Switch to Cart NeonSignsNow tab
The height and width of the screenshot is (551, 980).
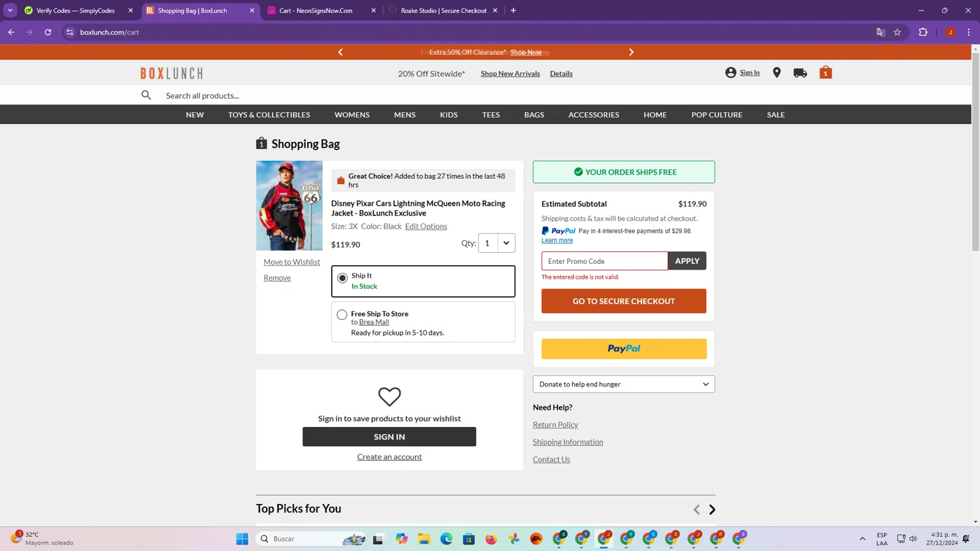(x=317, y=10)
